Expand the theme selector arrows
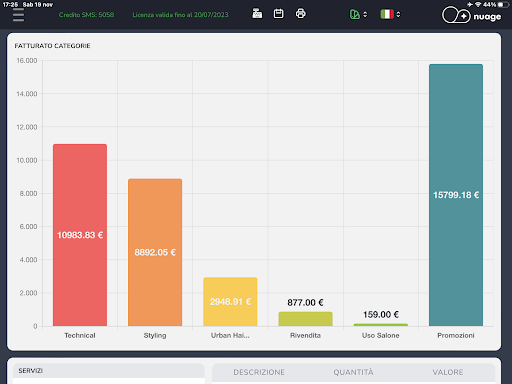 365,14
